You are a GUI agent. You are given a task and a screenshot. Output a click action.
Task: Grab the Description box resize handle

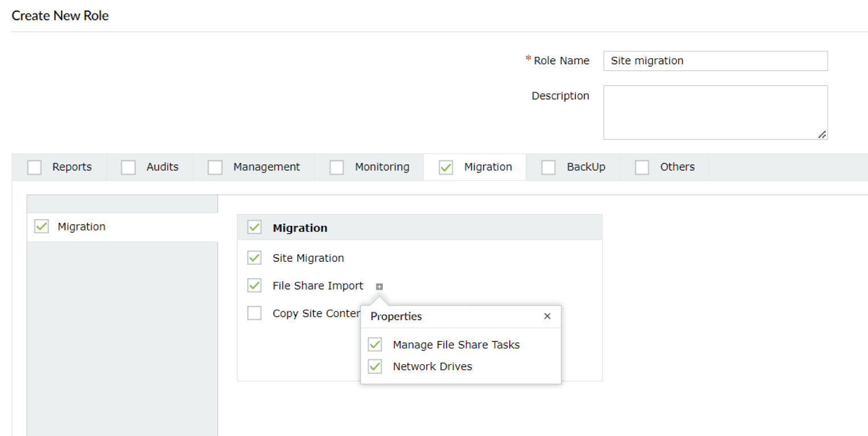[822, 135]
